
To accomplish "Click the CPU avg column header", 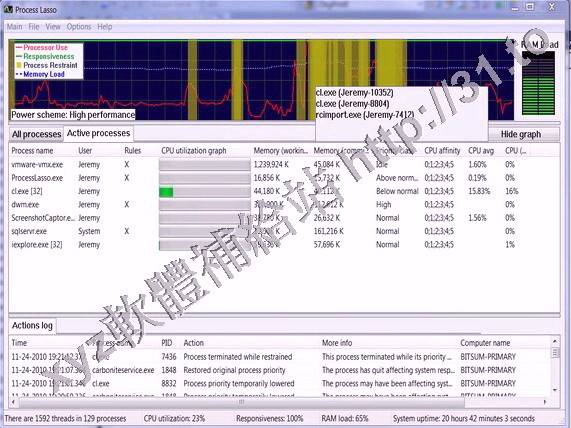I will [x=481, y=150].
